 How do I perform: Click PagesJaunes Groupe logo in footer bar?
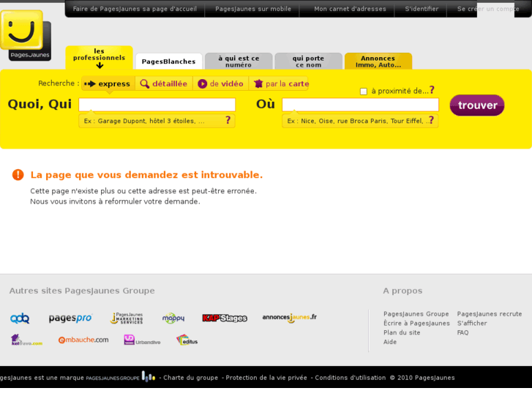tap(121, 377)
